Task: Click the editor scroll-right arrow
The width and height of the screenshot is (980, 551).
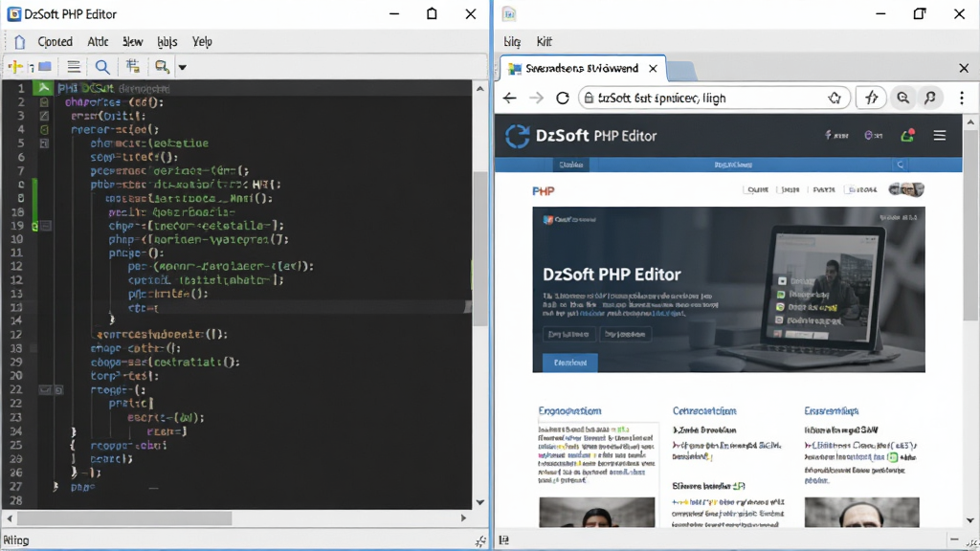Action: [x=463, y=518]
